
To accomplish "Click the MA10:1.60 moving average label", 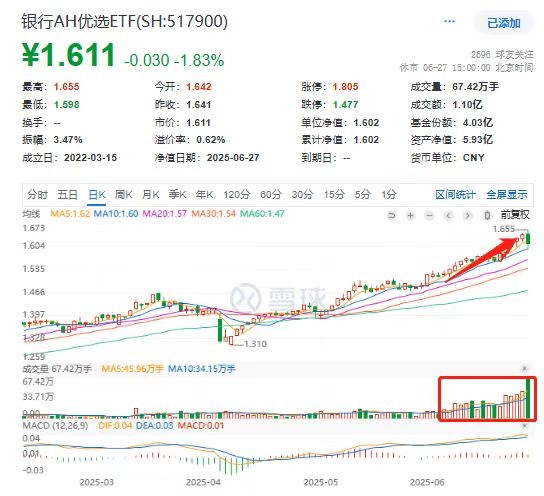I will (x=116, y=214).
